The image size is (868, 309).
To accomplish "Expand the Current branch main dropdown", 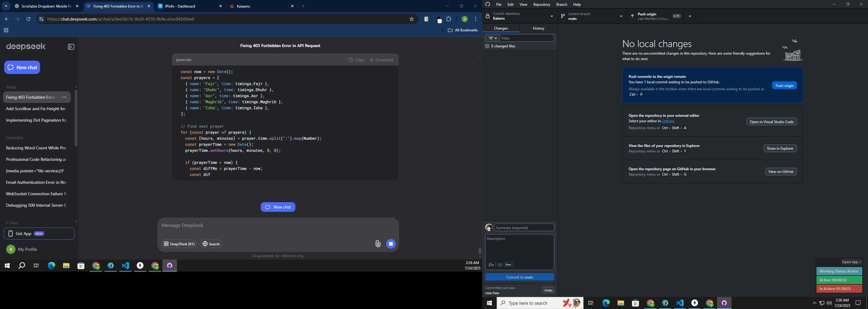I will click(x=592, y=16).
